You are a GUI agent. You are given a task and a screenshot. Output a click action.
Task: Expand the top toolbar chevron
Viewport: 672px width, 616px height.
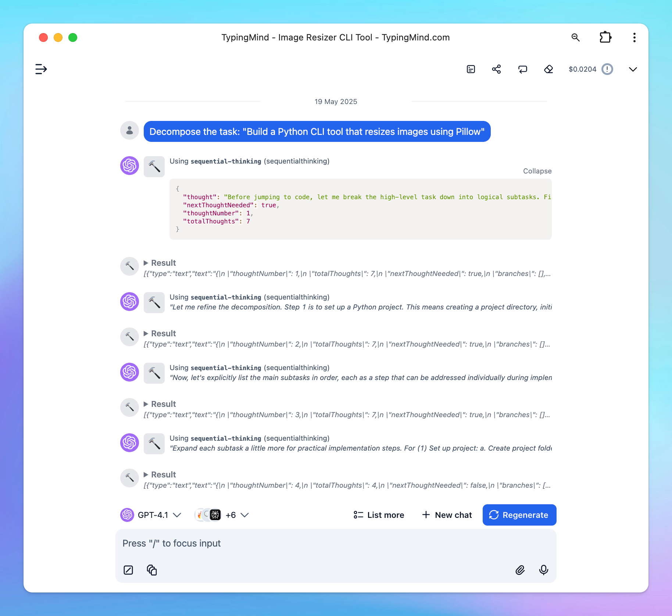click(633, 69)
